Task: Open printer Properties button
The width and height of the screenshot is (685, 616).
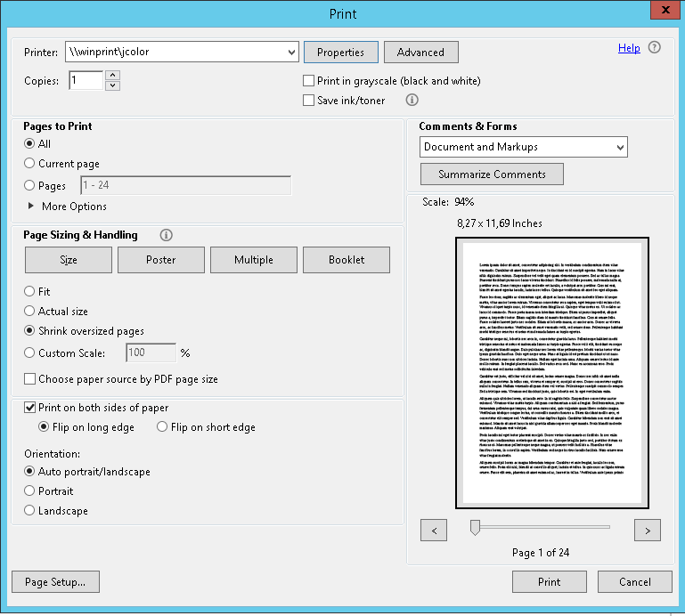Action: [340, 53]
